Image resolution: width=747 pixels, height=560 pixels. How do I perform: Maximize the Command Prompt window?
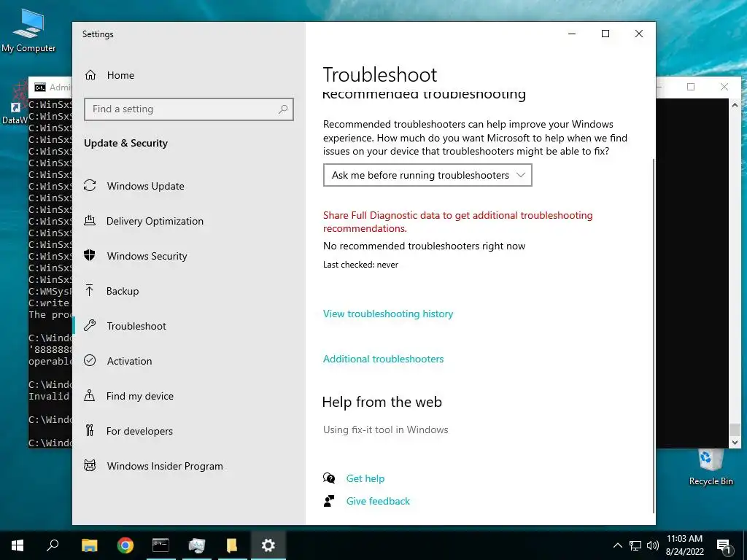click(691, 87)
